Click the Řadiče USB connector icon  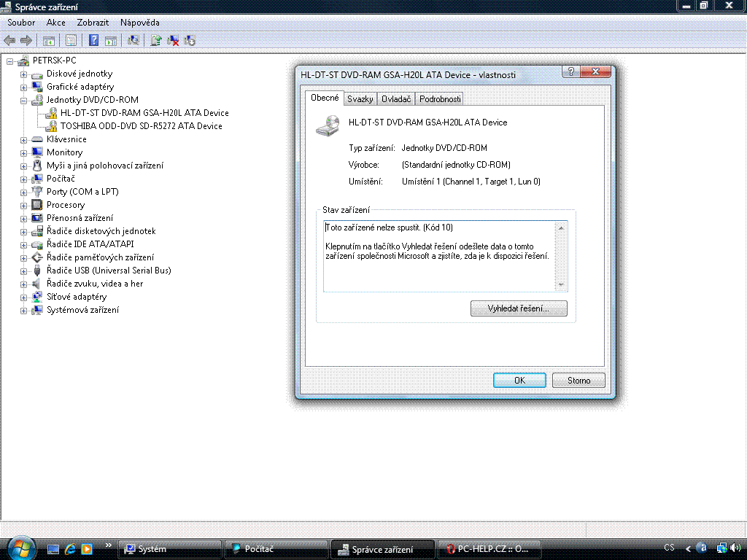[x=37, y=271]
